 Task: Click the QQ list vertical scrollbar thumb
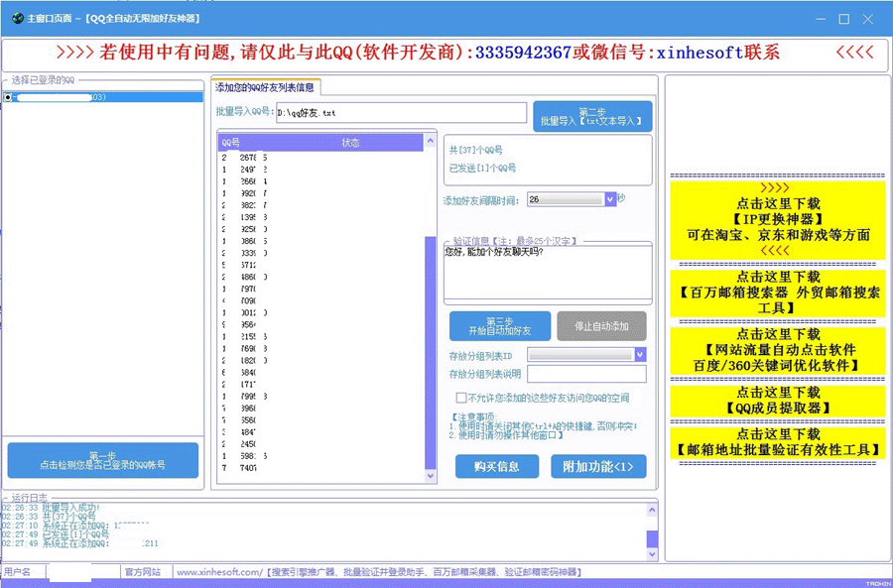tap(430, 353)
